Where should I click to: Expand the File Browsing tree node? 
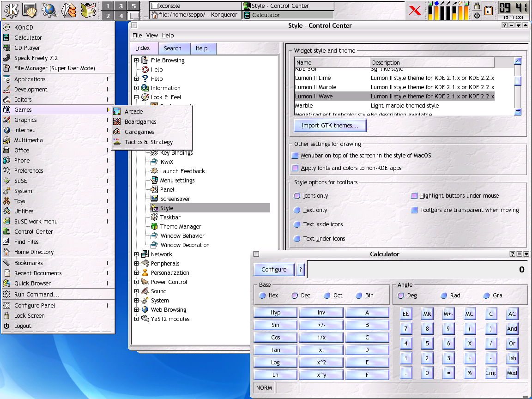point(136,60)
